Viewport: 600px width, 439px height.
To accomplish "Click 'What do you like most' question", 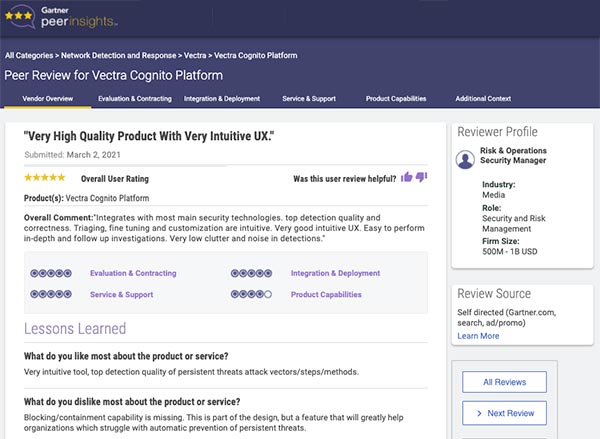I will [x=126, y=356].
